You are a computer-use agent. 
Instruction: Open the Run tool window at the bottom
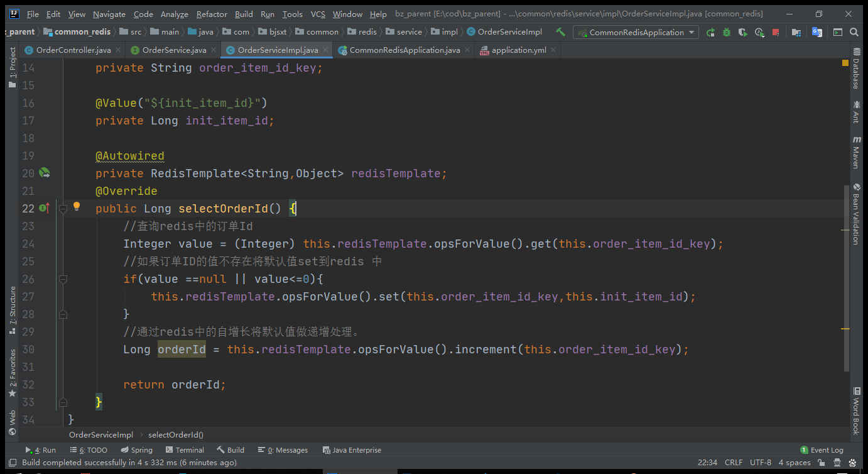(40, 450)
